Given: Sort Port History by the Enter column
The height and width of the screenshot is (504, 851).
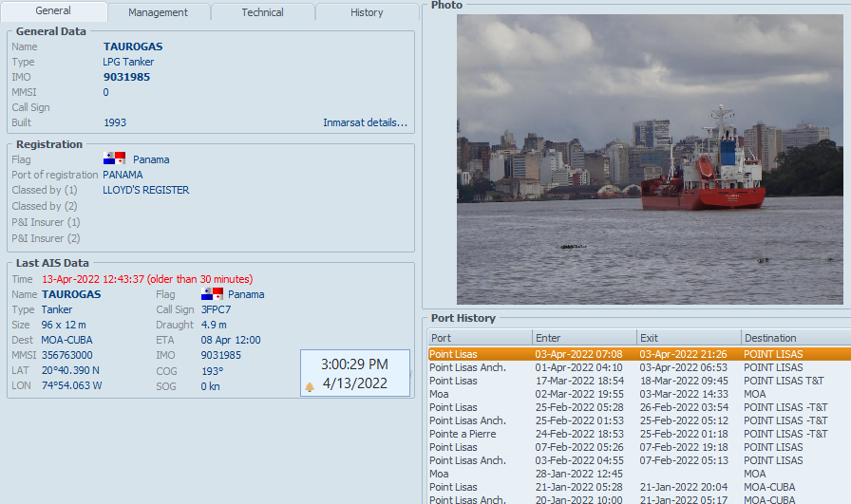Looking at the screenshot, I should (584, 338).
